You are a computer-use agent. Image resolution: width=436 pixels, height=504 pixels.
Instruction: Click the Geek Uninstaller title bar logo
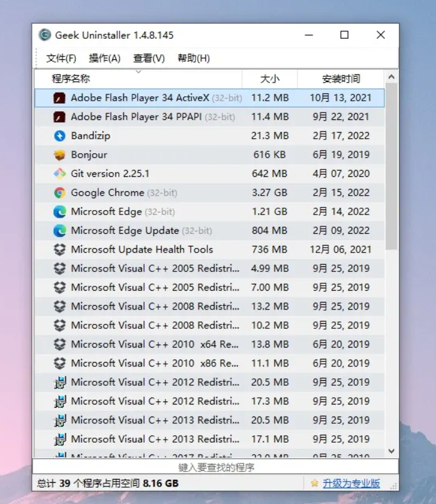[44, 35]
